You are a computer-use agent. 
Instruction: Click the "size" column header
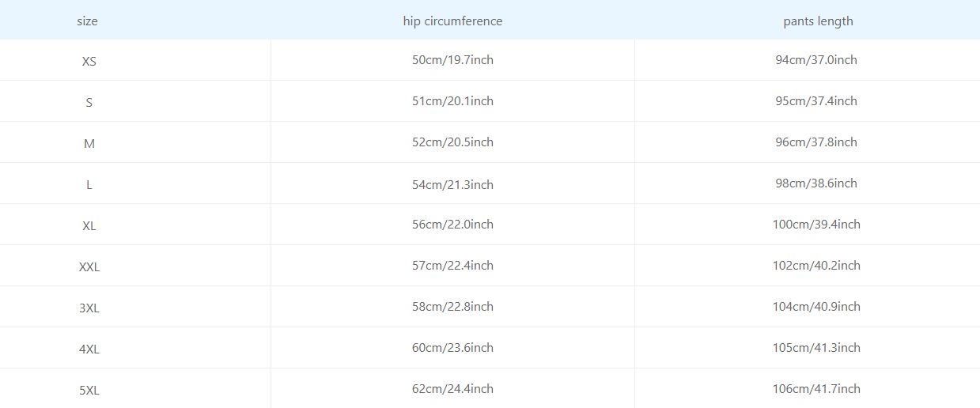point(87,21)
